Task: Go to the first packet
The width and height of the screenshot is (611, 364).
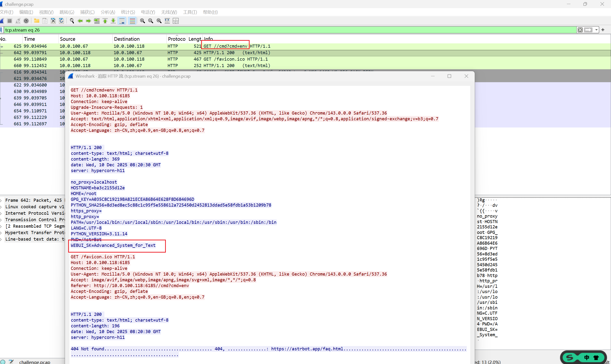Action: tap(105, 21)
